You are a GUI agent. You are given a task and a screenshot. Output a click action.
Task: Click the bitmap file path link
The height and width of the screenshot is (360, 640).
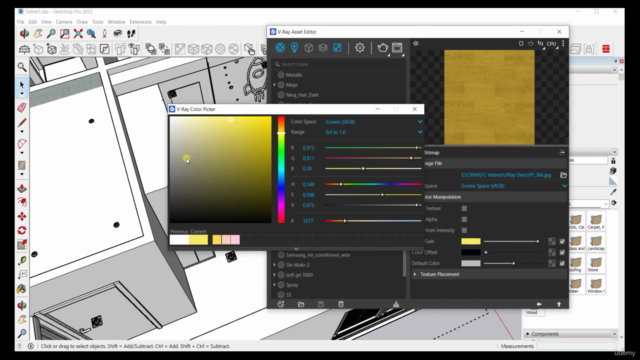click(x=506, y=175)
